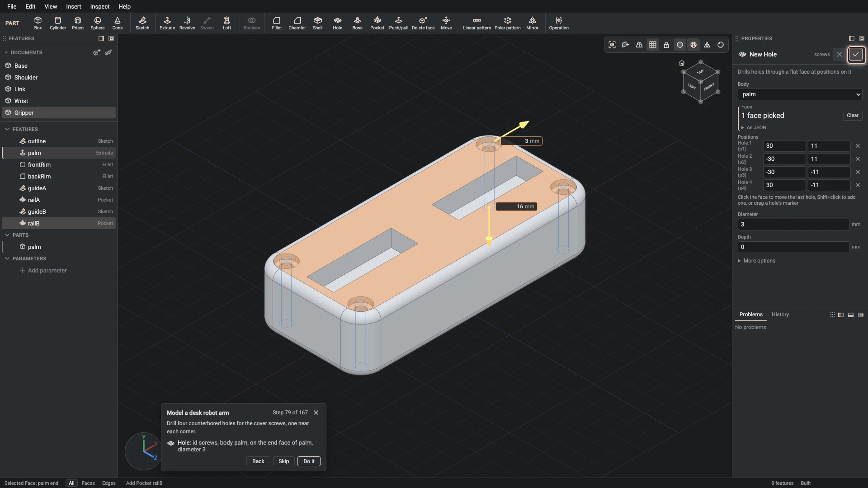The height and width of the screenshot is (488, 868).
Task: Click the Delete face tool
Action: pyautogui.click(x=423, y=23)
